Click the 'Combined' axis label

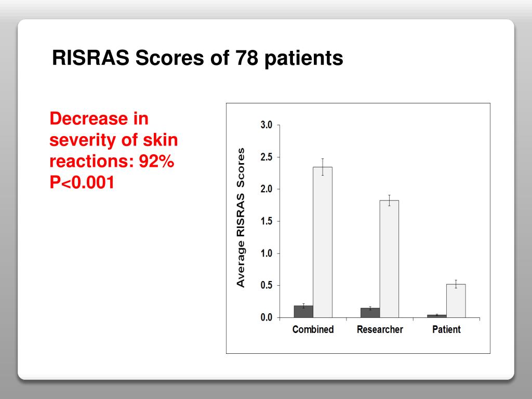pyautogui.click(x=313, y=329)
